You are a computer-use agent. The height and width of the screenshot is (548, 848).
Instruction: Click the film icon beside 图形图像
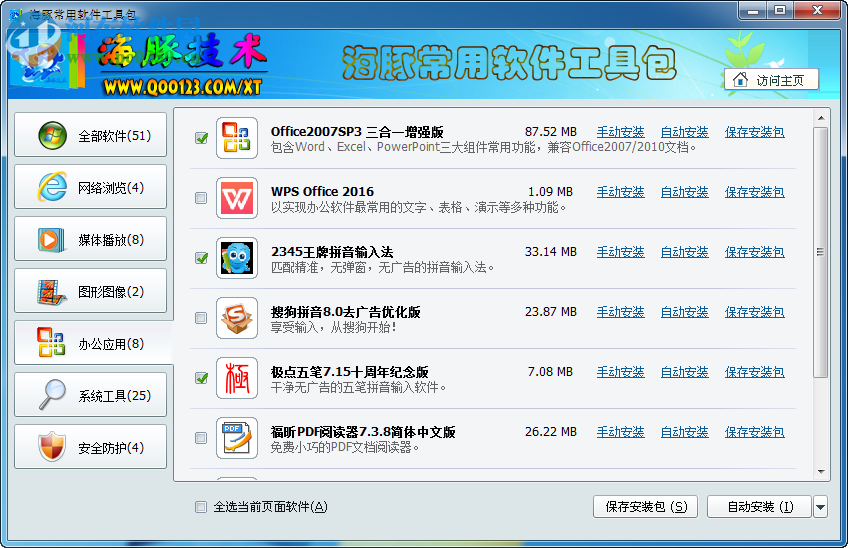pyautogui.click(x=51, y=292)
